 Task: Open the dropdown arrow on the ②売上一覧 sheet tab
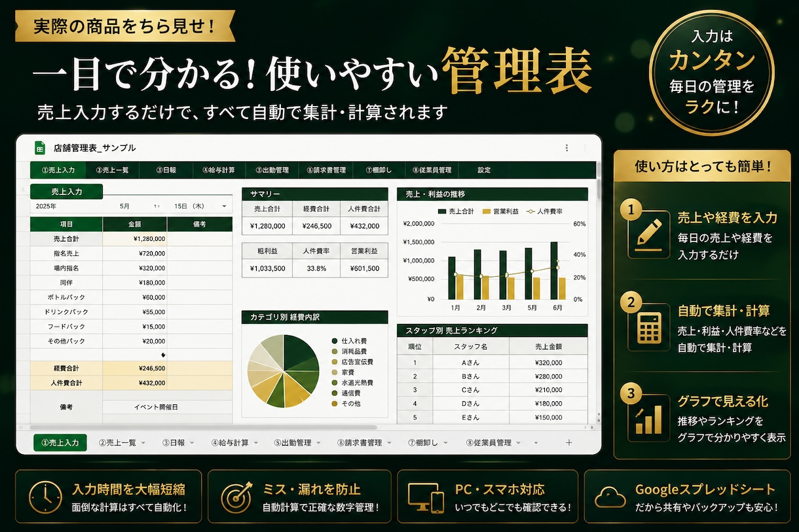[143, 443]
